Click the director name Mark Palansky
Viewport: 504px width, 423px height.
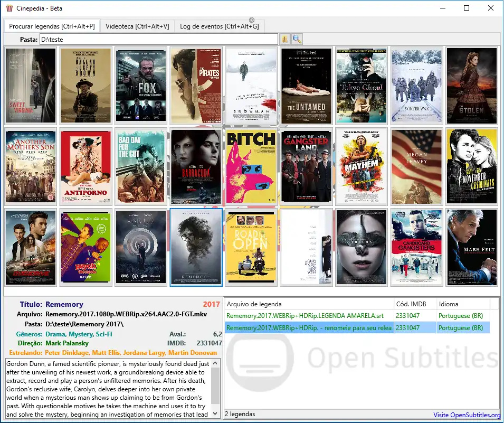point(67,343)
